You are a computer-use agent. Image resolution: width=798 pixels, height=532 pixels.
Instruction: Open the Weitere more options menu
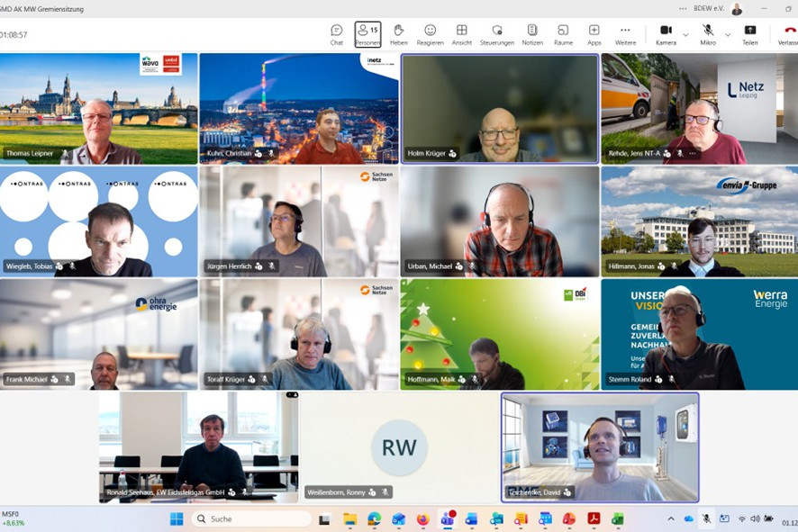pyautogui.click(x=625, y=34)
